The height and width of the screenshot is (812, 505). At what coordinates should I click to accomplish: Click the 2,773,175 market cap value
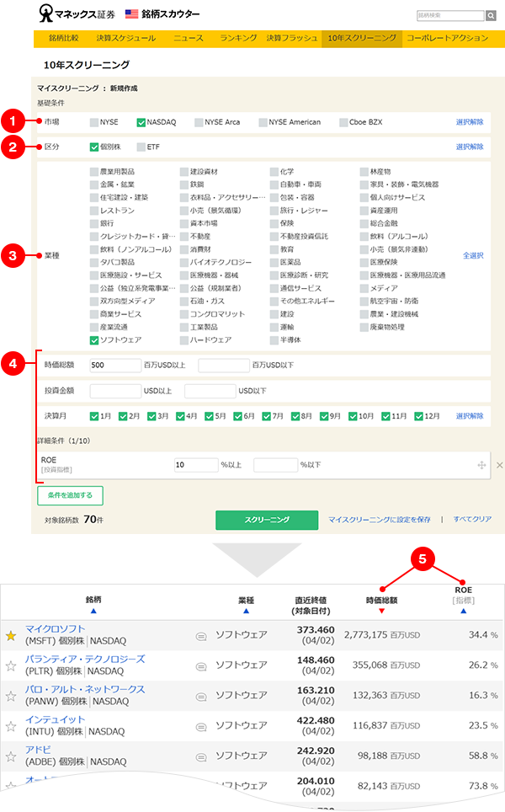point(366,635)
